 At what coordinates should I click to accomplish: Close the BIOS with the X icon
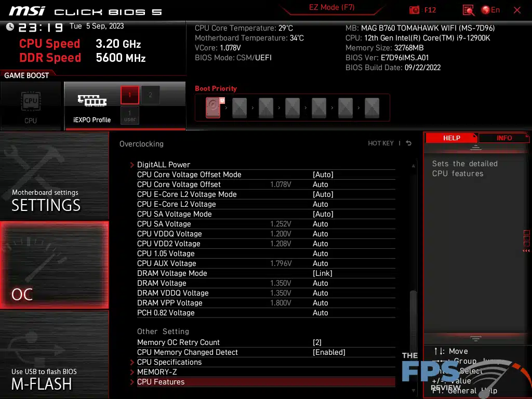tap(517, 10)
